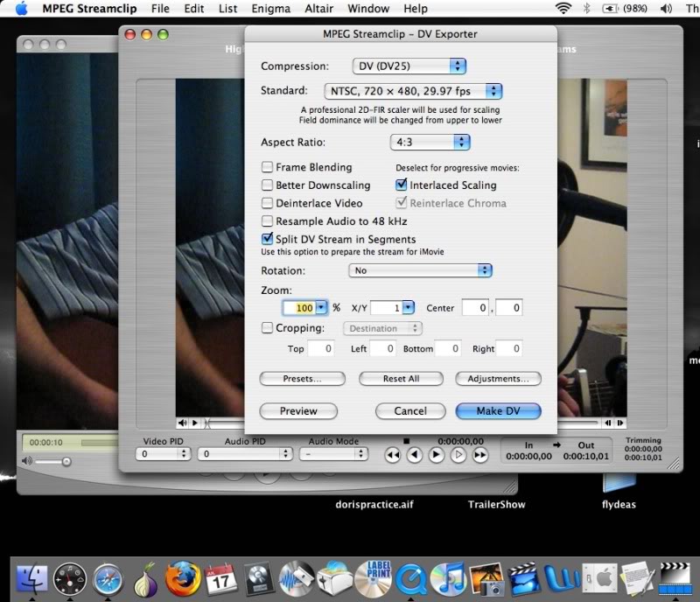Open the Edit menu
The height and width of the screenshot is (602, 700).
194,9
